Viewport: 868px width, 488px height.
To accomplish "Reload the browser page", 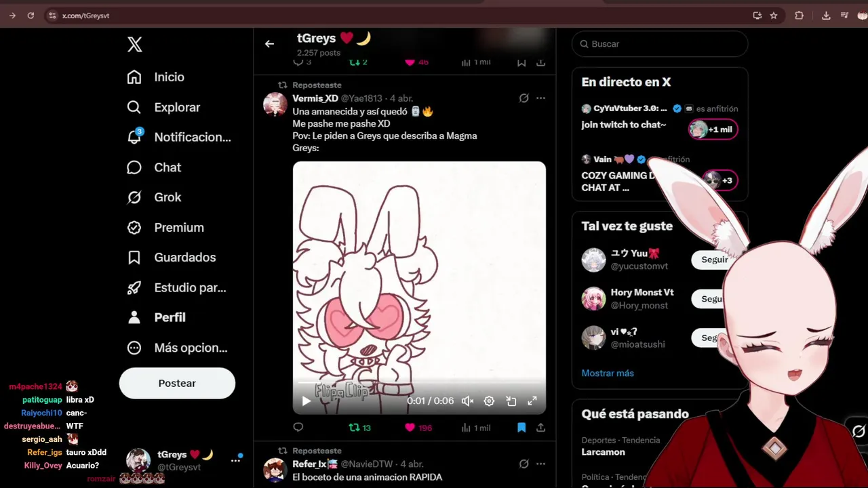I will [x=31, y=16].
